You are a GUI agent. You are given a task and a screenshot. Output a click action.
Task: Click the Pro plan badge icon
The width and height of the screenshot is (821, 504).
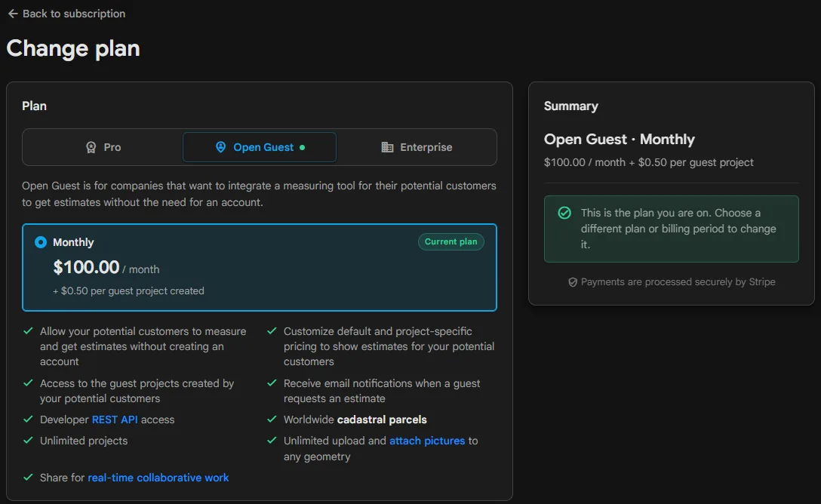[x=91, y=148]
